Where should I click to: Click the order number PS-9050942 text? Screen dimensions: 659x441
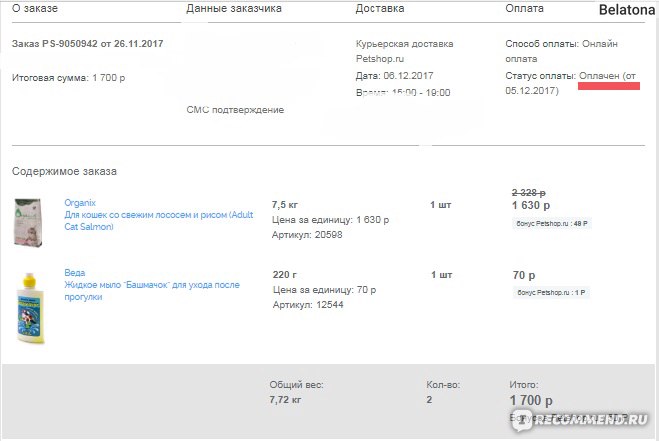70,44
